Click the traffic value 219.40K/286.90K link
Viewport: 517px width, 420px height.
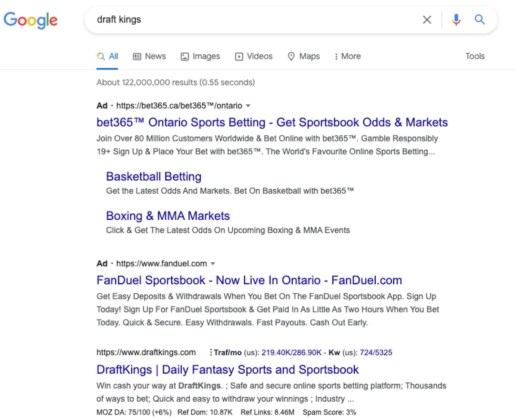click(x=291, y=353)
